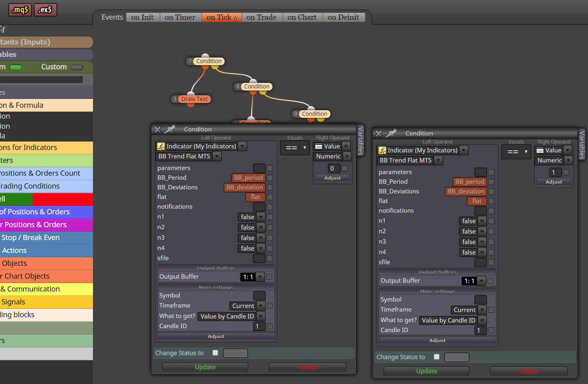Click Delete button in right Condition panel

pos(529,371)
